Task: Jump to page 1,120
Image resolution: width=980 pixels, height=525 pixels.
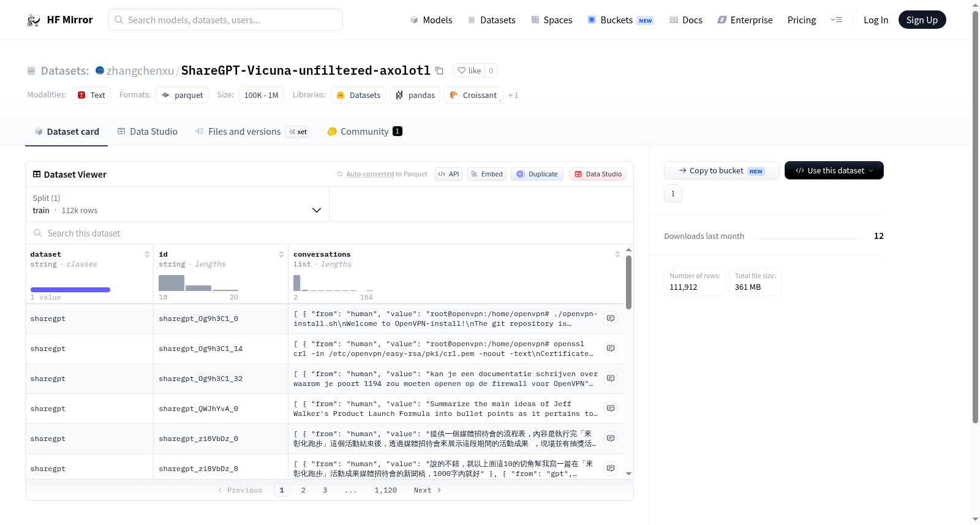Action: (x=386, y=490)
